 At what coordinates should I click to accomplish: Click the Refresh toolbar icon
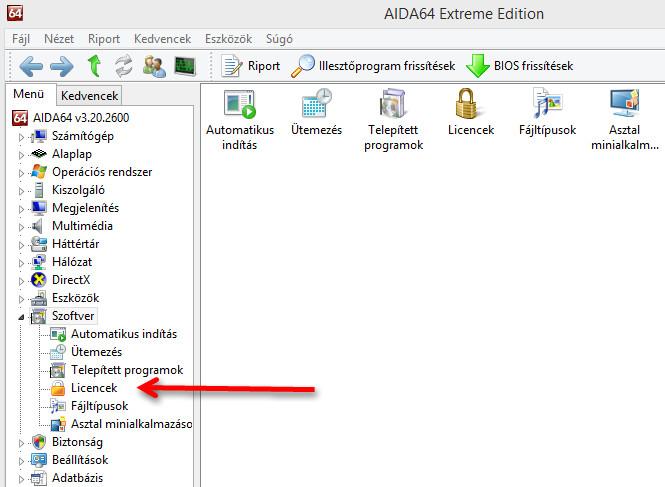click(123, 67)
